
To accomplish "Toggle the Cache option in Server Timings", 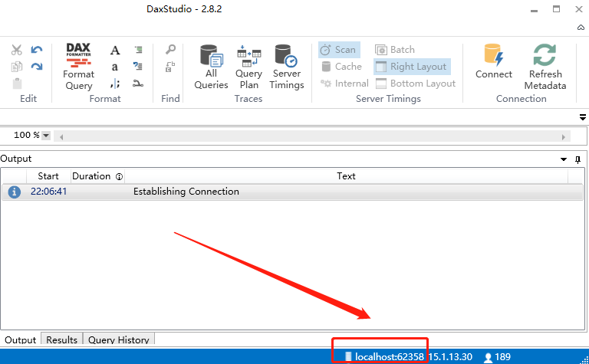I will (342, 67).
